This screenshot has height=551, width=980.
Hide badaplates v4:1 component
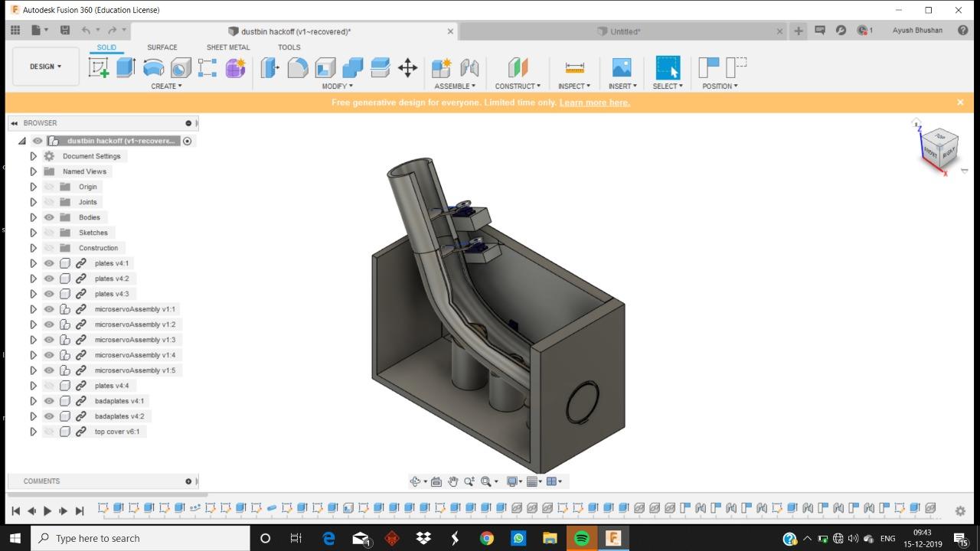click(49, 401)
